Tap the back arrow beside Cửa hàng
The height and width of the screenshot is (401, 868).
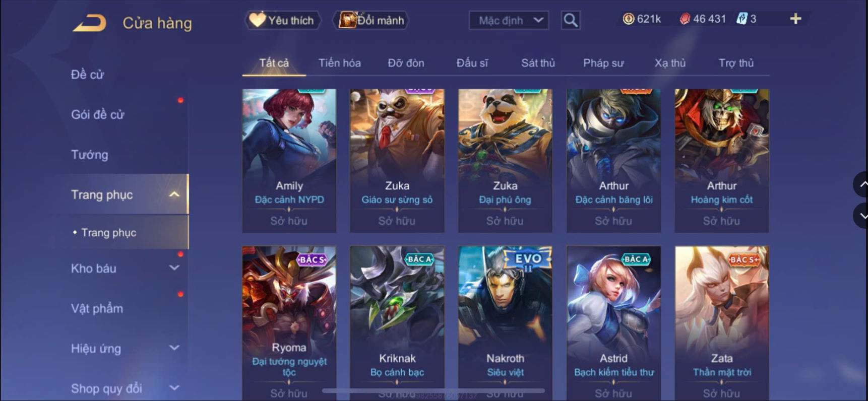[x=89, y=23]
